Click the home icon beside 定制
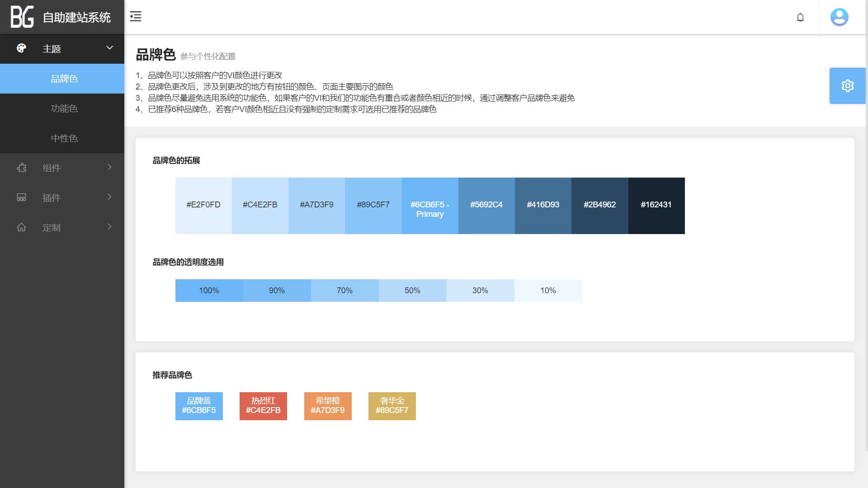Screen dimensions: 868x488 (x=21, y=227)
